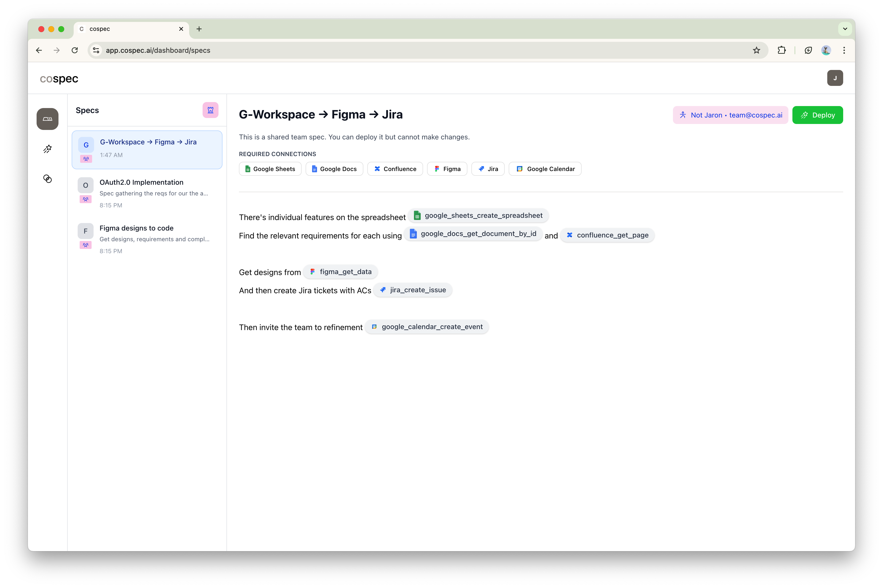The height and width of the screenshot is (588, 883).
Task: Click the shared team spec notice text
Action: click(354, 137)
